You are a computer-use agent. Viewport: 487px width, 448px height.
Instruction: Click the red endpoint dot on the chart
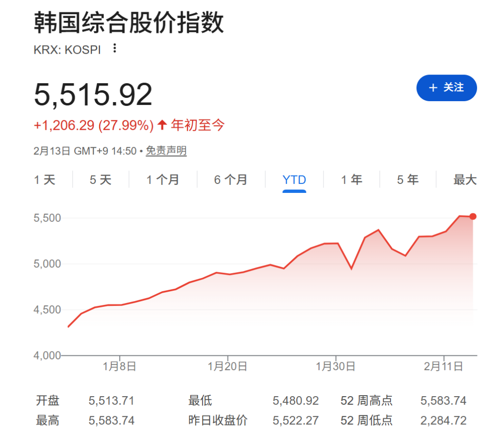[472, 216]
